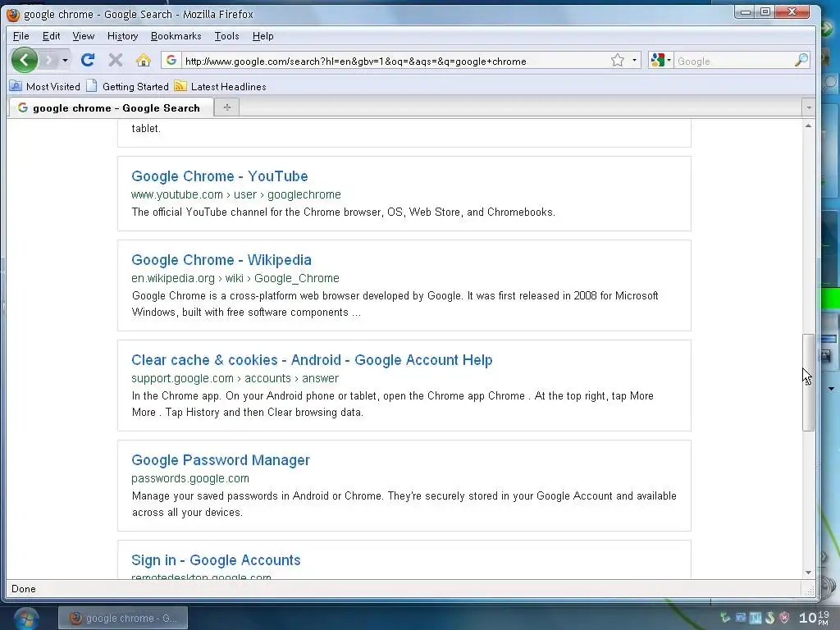840x630 pixels.
Task: Click the RSS feed icon beside Latest Headlines
Action: click(180, 85)
